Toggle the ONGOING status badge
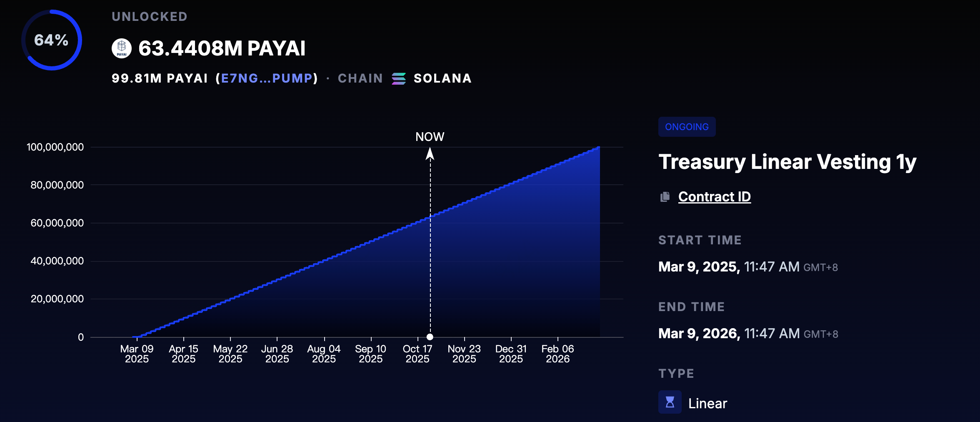 (687, 127)
